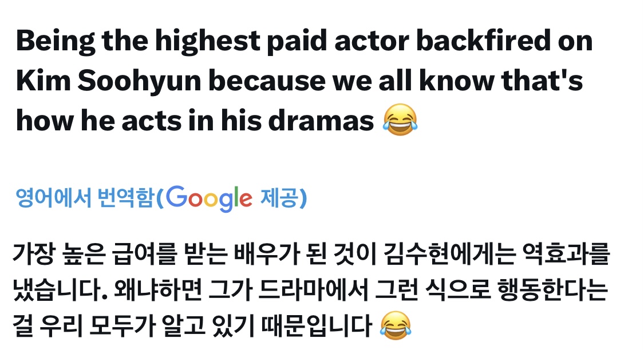Click the name 'Kim Soohyun' in the tweet
The image size is (644, 350).
click(x=109, y=81)
